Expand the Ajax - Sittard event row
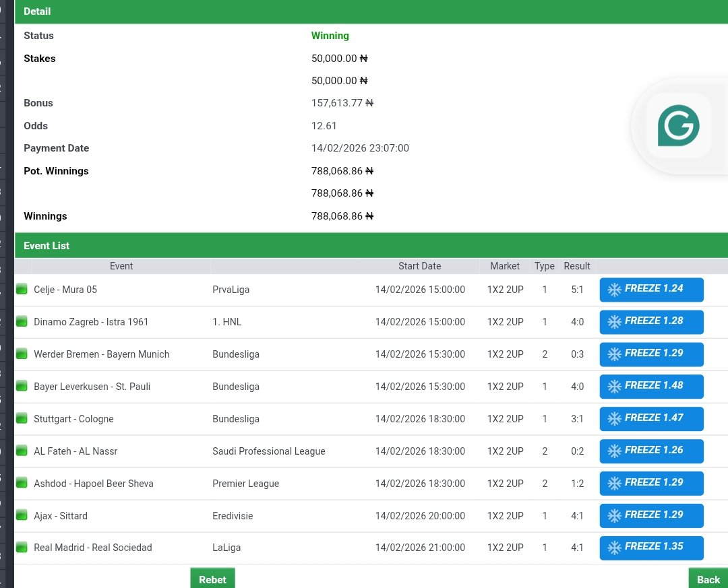Viewport: 728px width, 588px height. pos(60,515)
